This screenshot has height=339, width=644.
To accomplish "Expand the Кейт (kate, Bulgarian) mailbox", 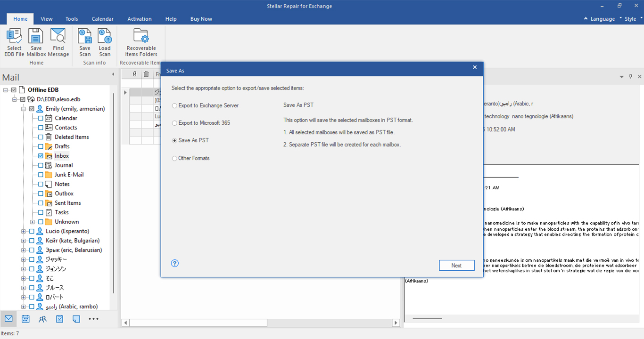I will point(23,241).
